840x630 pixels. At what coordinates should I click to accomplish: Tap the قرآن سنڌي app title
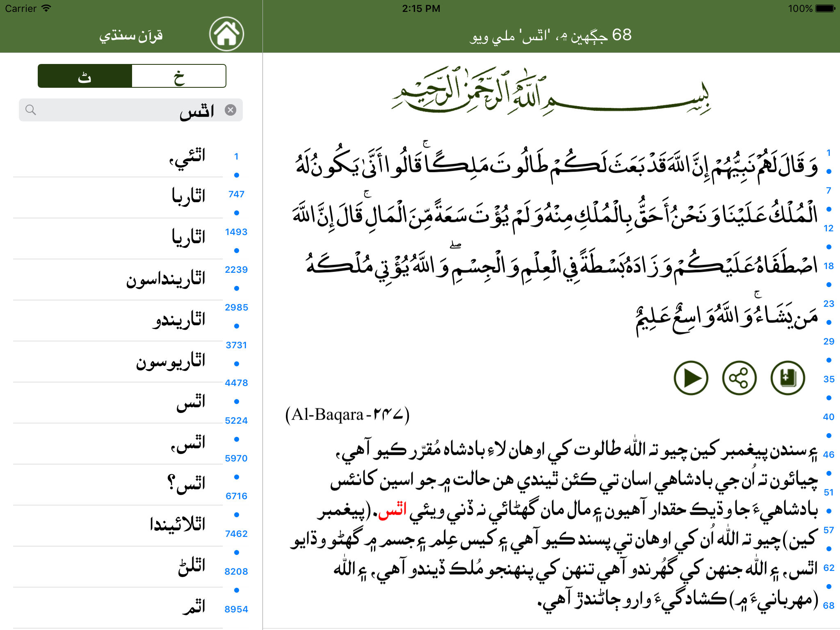click(x=131, y=36)
